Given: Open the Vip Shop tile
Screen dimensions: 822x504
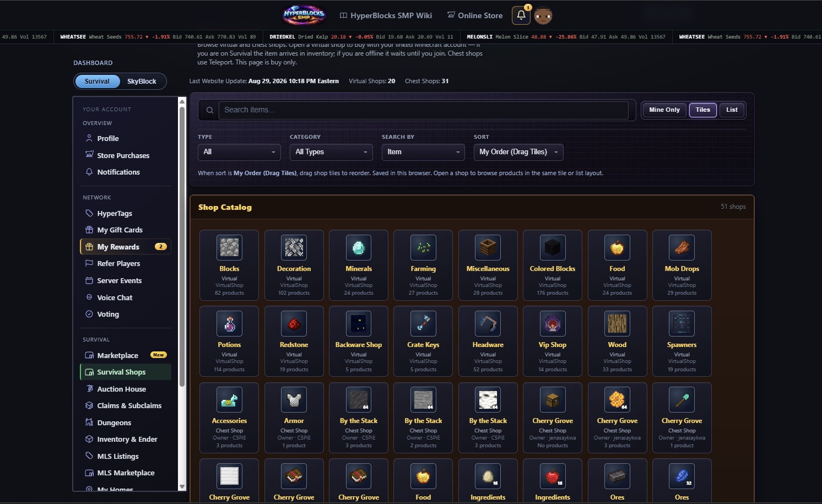Looking at the screenshot, I should (x=553, y=342).
